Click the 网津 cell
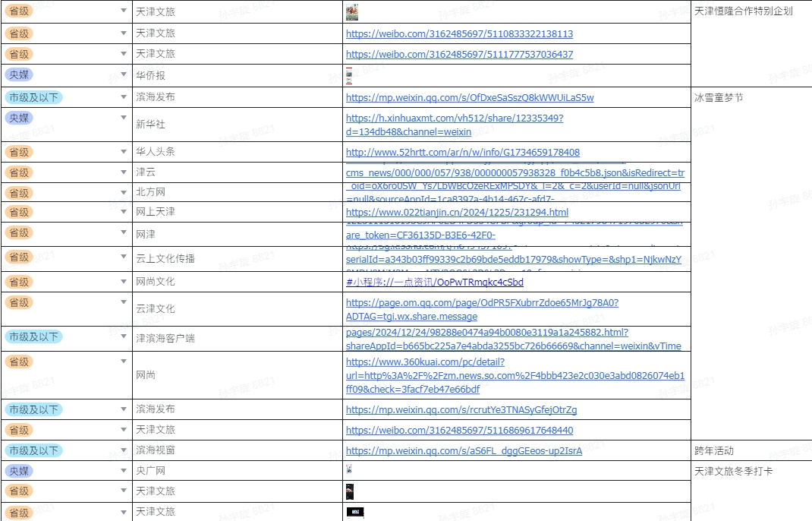 (238, 235)
